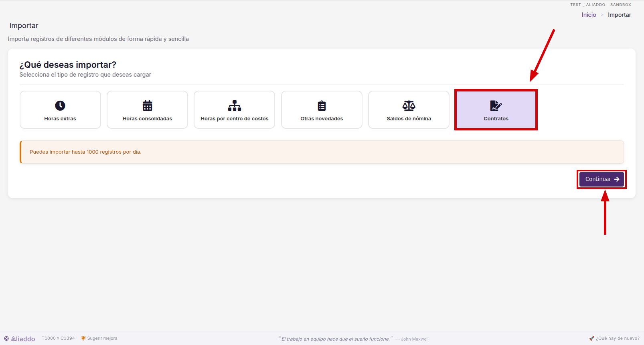Click Importar in the breadcrumb
Screen dimensions: 644x345
point(620,15)
